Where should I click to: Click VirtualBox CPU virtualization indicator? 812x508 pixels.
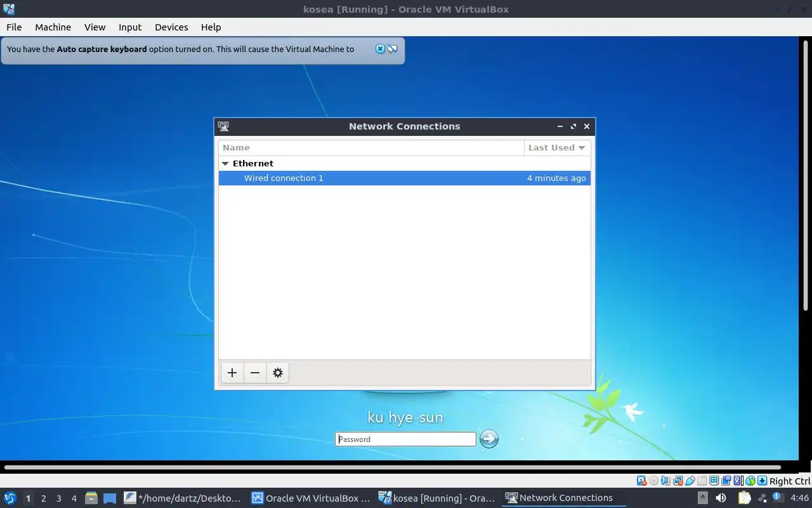point(738,481)
